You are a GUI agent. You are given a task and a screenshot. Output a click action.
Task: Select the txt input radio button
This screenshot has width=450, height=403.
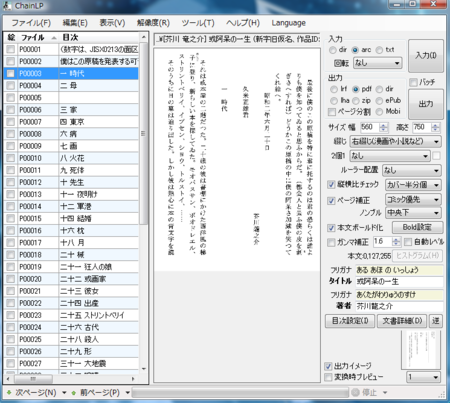point(379,50)
